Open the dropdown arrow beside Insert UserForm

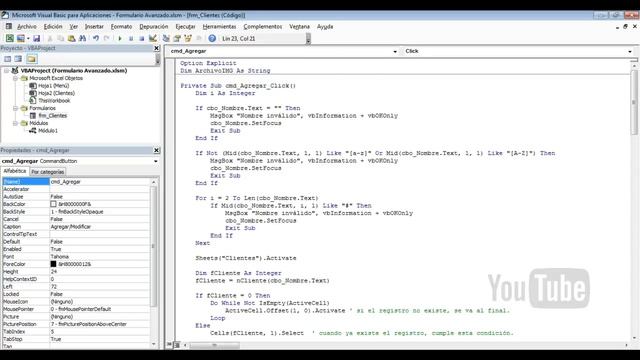[28, 38]
